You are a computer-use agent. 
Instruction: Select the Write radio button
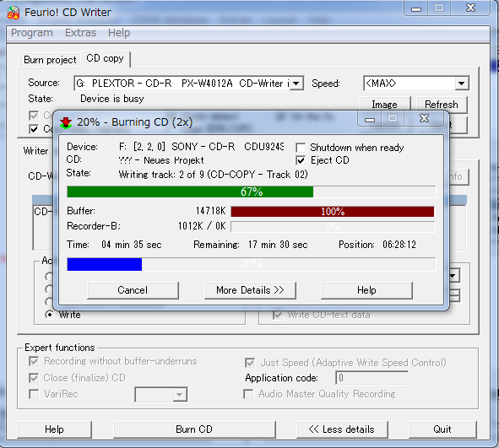pyautogui.click(x=49, y=315)
